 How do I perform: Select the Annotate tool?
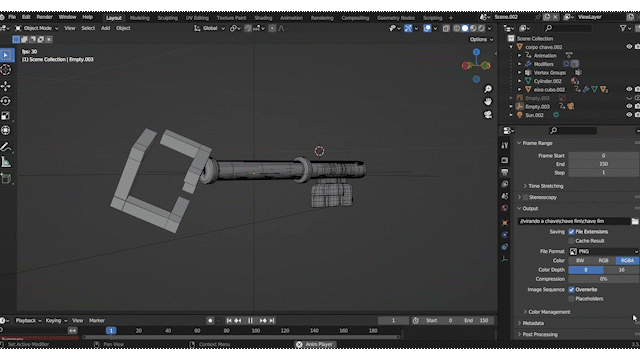6,147
